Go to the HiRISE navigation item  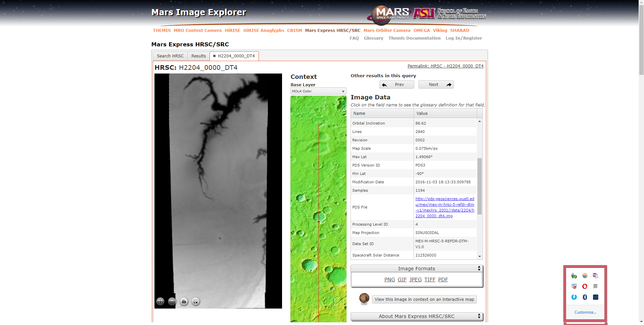point(233,31)
